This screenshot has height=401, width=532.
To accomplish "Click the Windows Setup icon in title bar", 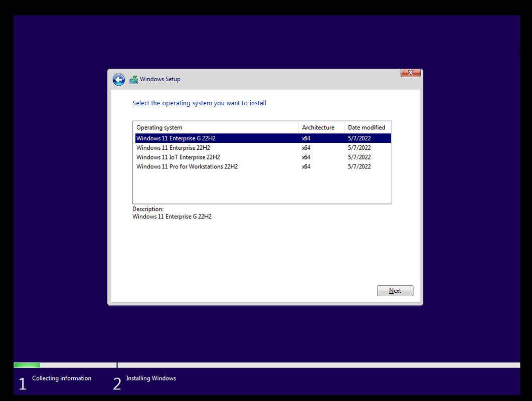I will tap(134, 80).
